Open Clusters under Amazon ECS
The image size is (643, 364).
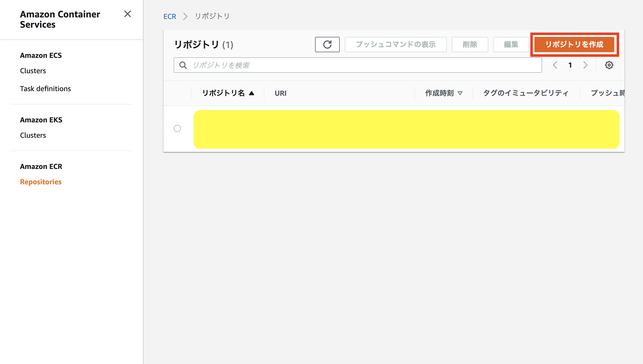[33, 71]
